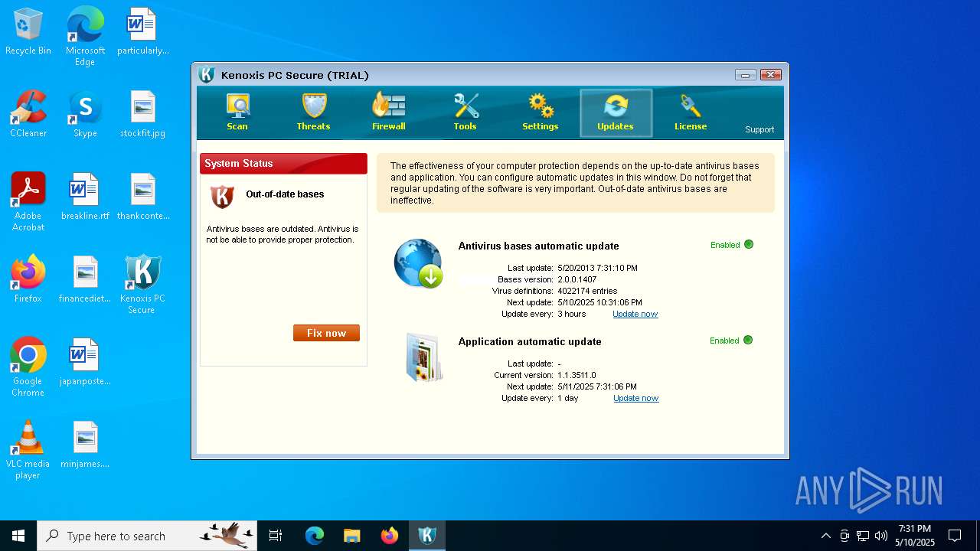The image size is (980, 551).
Task: Select the Kenoxis PC Secure desktop shortcut
Action: tap(142, 285)
